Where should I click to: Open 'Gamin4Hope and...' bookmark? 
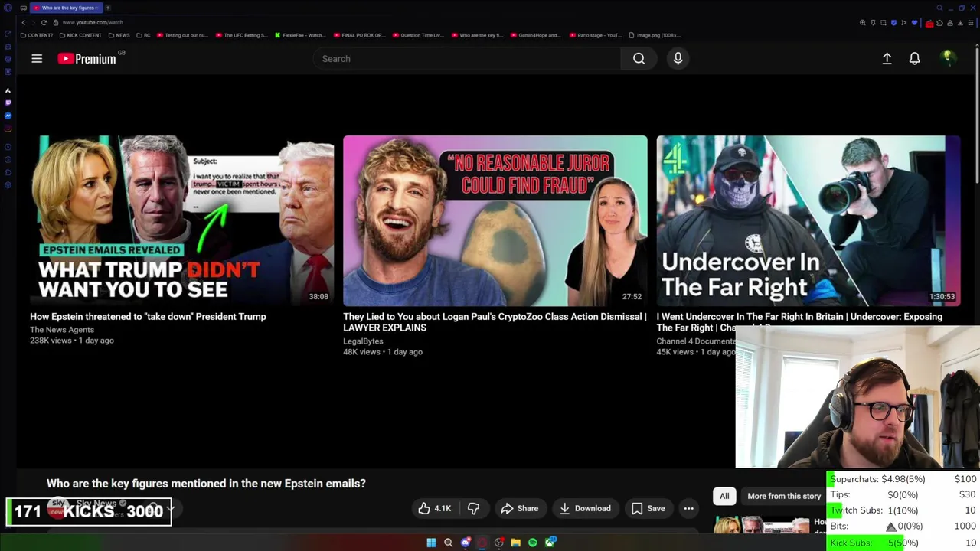535,35
